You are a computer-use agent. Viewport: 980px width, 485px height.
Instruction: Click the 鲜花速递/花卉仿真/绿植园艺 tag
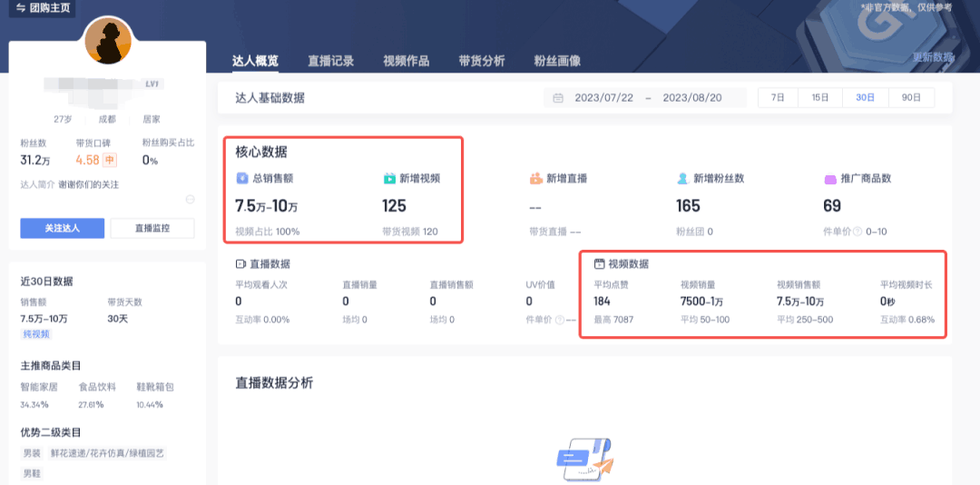point(107,452)
